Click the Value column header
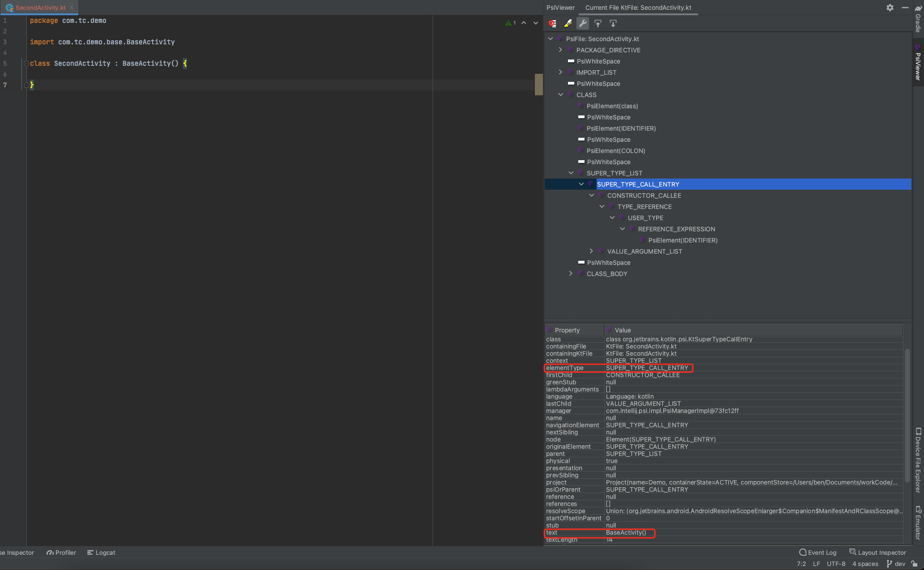The image size is (924, 570). (x=754, y=330)
